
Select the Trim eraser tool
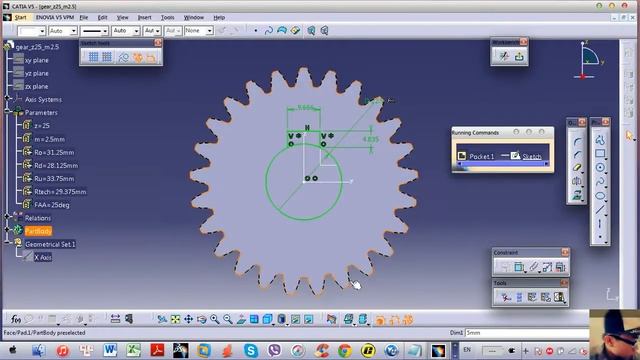577,168
